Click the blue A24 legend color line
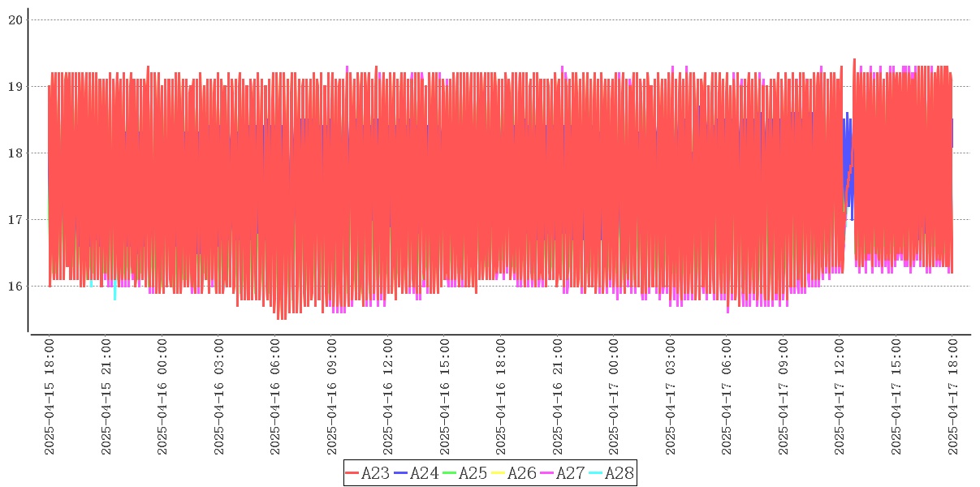The image size is (980, 487). (x=401, y=473)
